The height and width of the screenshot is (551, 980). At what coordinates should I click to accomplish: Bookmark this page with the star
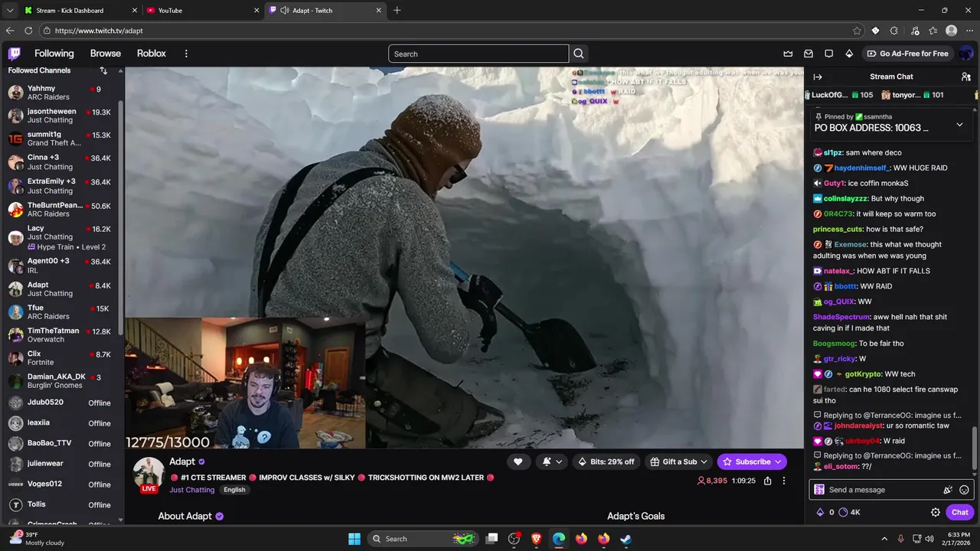click(857, 31)
